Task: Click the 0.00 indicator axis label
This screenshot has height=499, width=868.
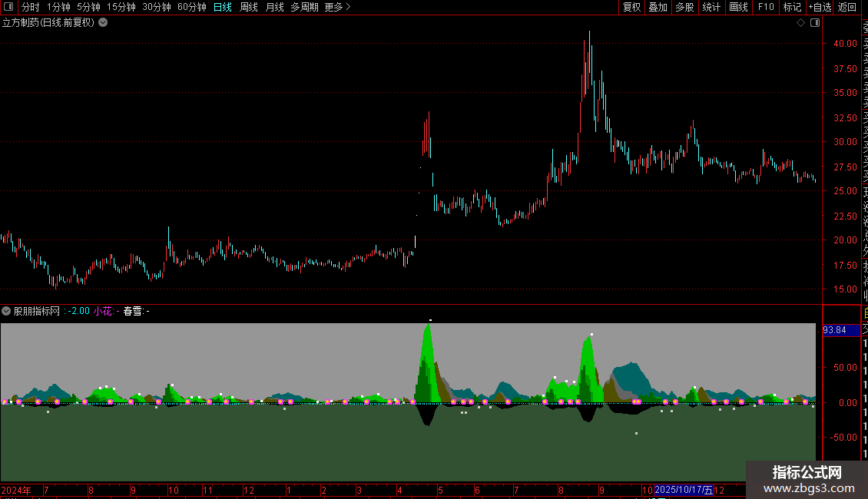Action: (x=848, y=403)
